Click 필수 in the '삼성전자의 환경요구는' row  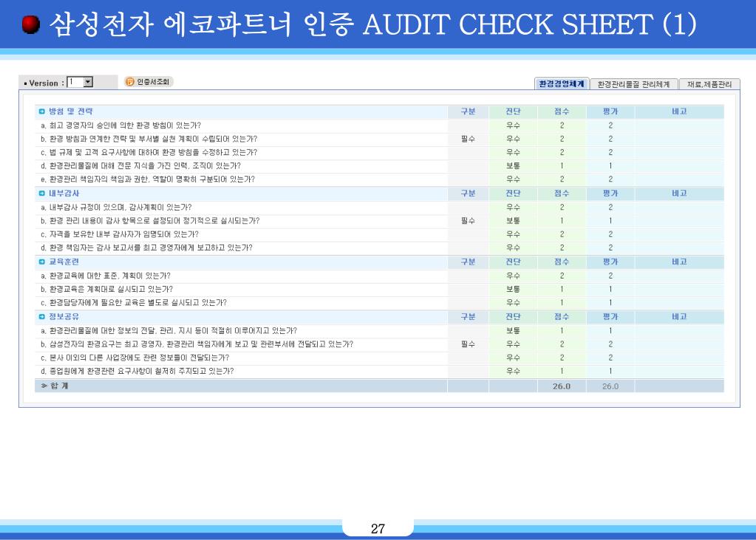click(468, 344)
